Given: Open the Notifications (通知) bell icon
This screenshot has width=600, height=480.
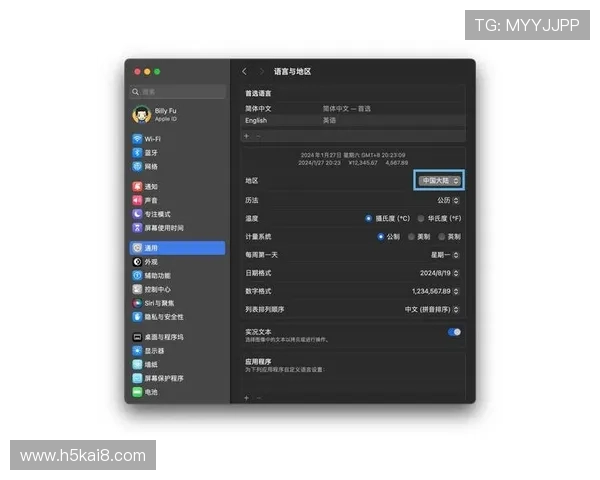Looking at the screenshot, I should click(137, 186).
